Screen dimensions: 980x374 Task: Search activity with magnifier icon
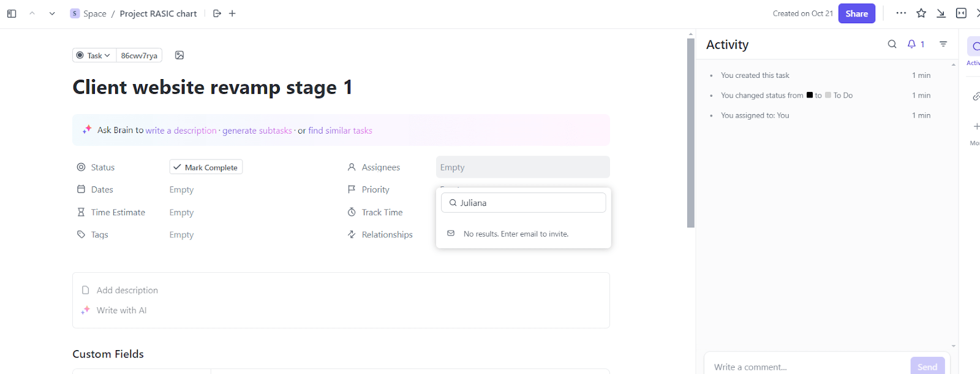[x=892, y=44]
